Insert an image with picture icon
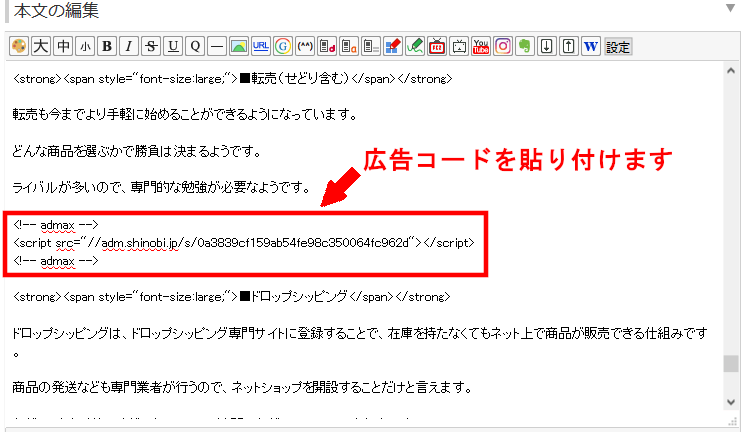744x432 pixels. coord(239,47)
